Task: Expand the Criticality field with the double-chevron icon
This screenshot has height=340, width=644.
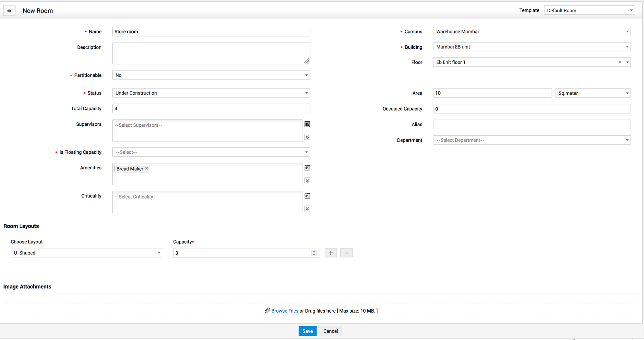Action: coord(307,209)
